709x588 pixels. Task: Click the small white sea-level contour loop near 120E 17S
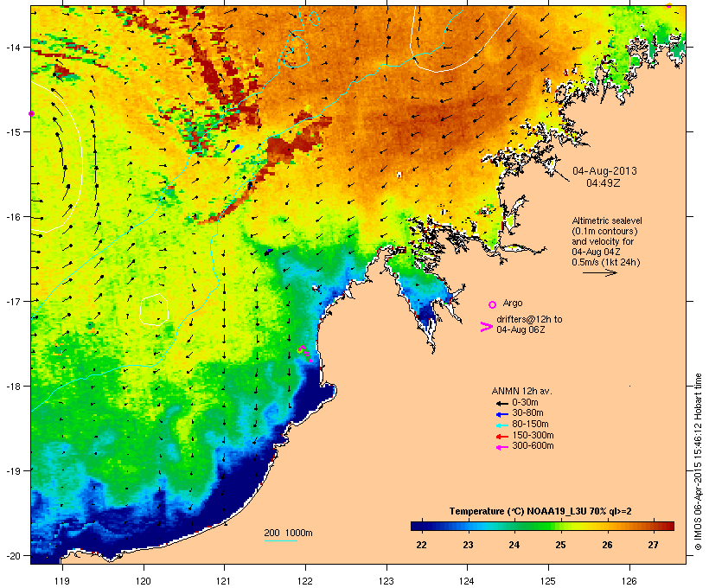click(154, 310)
